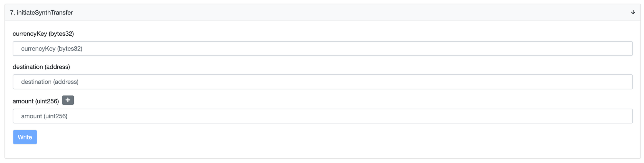Add zeros using the plus button near amount

coord(68,100)
